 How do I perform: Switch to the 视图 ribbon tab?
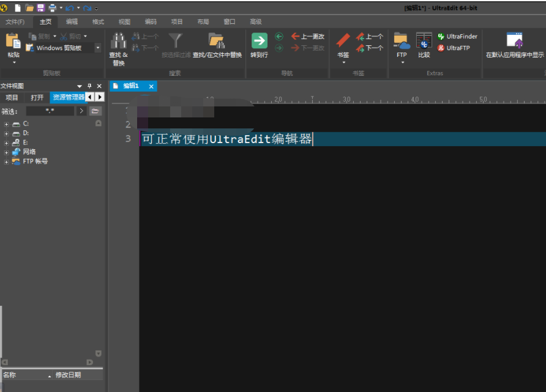(x=124, y=21)
